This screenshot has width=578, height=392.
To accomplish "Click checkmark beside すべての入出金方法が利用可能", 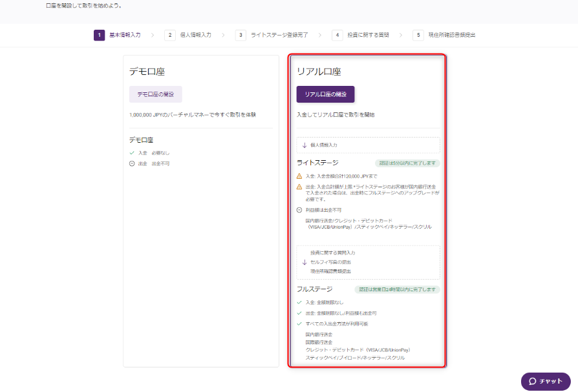I will point(299,324).
